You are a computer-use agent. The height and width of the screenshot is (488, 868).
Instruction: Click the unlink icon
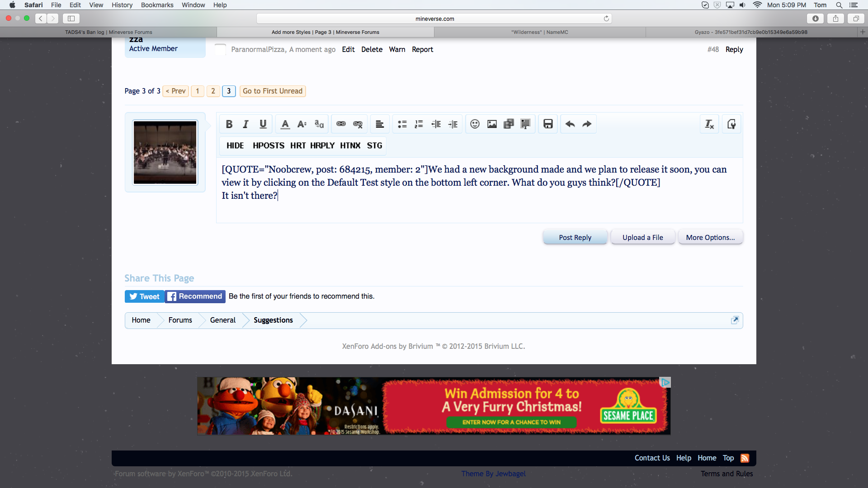coord(358,124)
